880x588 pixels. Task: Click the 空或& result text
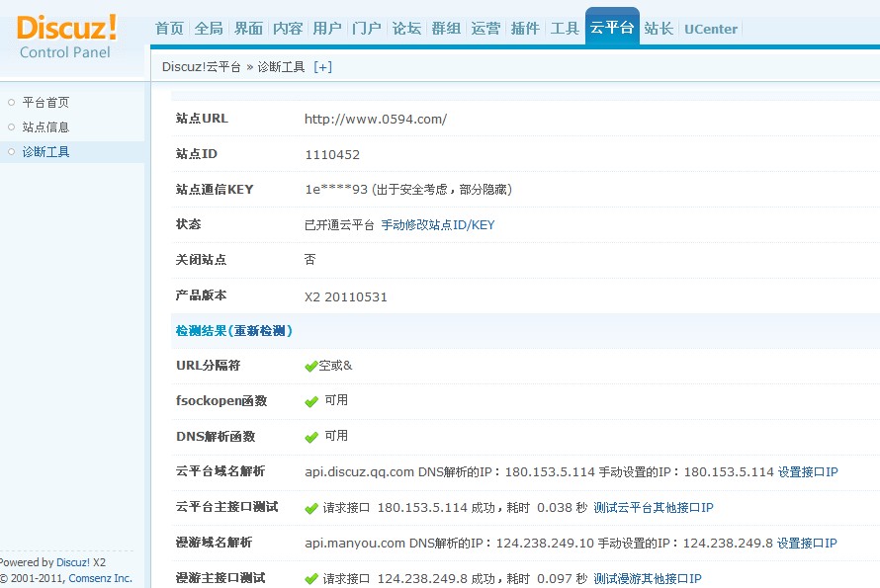click(335, 366)
